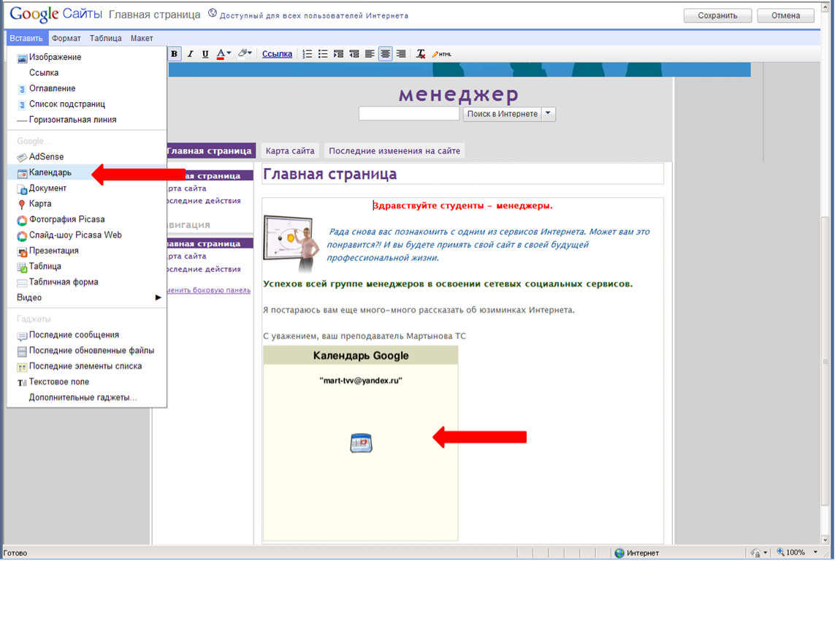Open the text highlight color picker
This screenshot has height=631, width=840.
tap(245, 53)
